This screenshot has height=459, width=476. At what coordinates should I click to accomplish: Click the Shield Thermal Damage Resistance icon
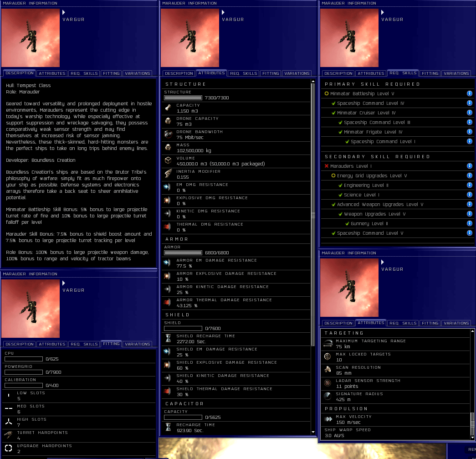click(167, 391)
